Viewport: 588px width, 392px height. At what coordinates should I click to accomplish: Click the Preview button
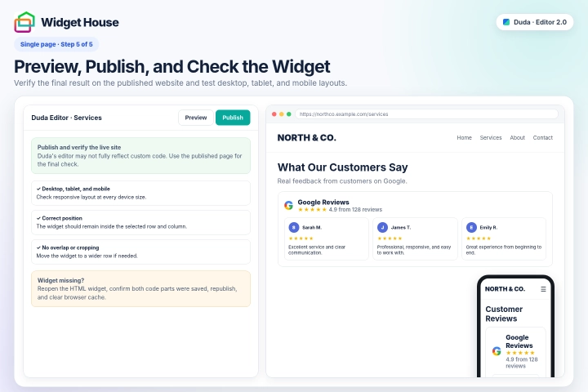[196, 118]
